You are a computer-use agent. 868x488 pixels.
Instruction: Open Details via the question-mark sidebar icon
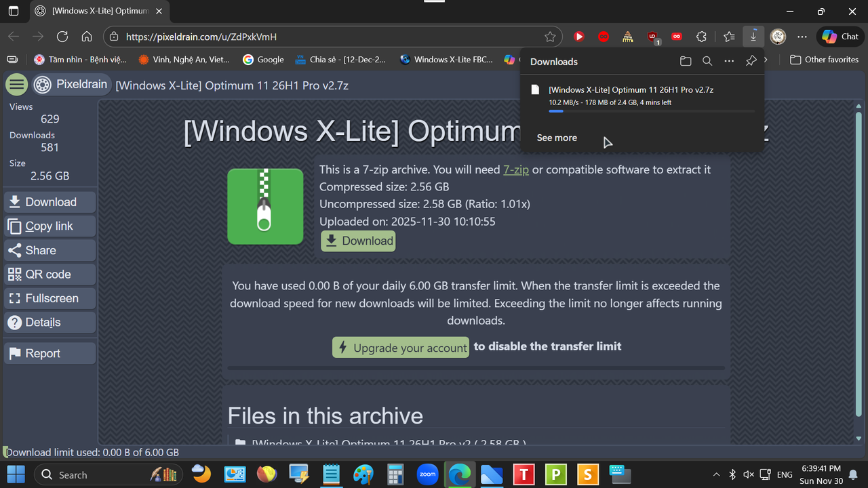(15, 322)
